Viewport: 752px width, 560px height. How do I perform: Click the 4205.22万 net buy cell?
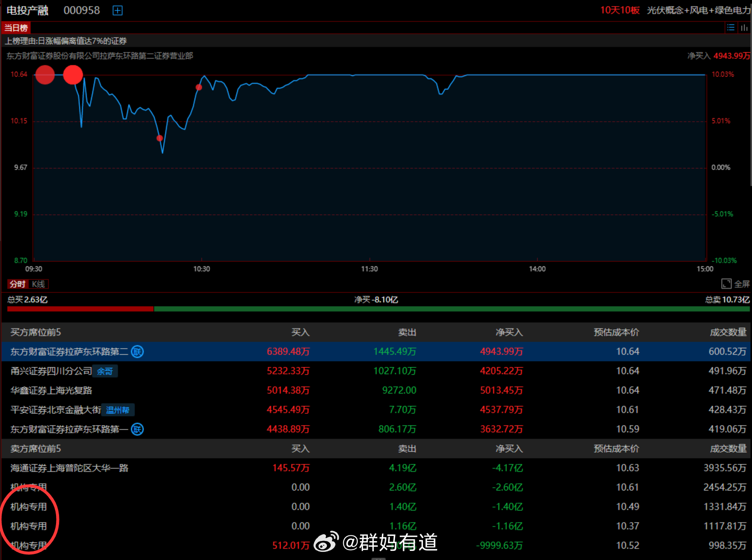501,371
